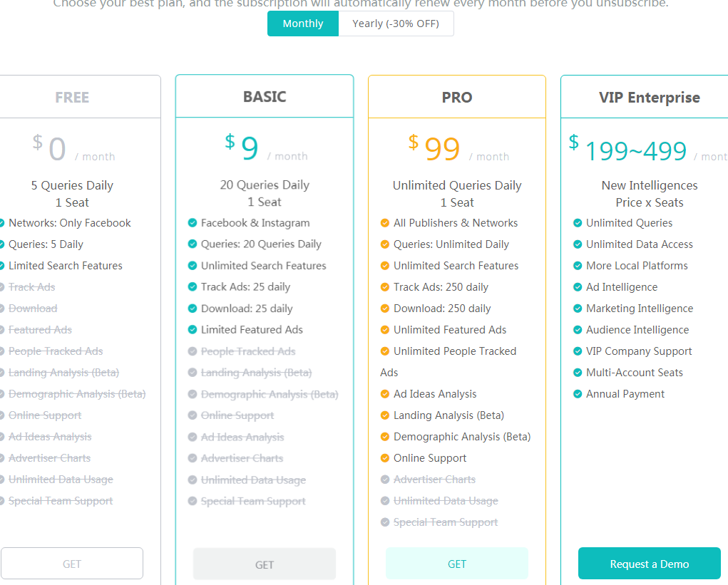Select the BASIC plan header
This screenshot has height=585, width=728.
point(265,97)
